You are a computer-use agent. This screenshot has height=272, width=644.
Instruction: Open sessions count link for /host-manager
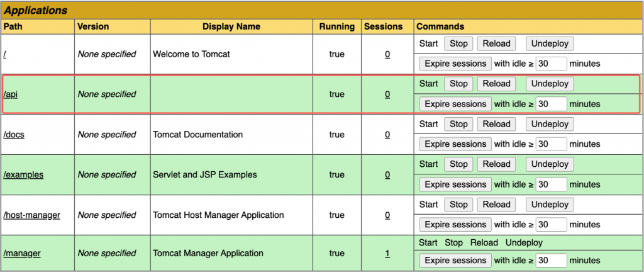[x=387, y=215]
